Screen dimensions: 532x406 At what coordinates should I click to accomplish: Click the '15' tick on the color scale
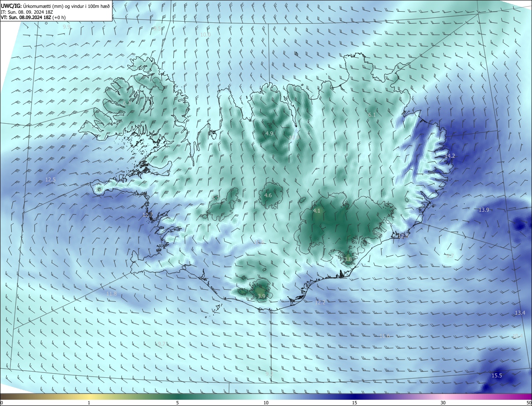coord(355,403)
